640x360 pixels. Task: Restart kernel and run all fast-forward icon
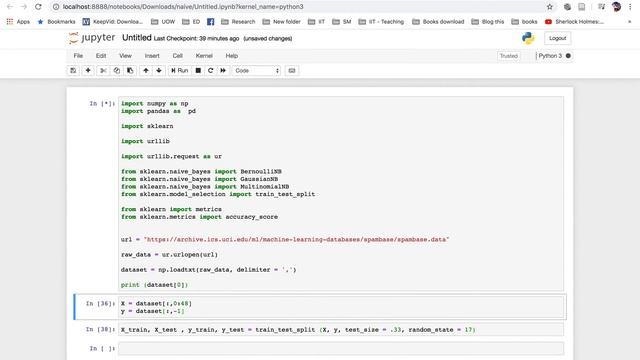click(x=223, y=71)
